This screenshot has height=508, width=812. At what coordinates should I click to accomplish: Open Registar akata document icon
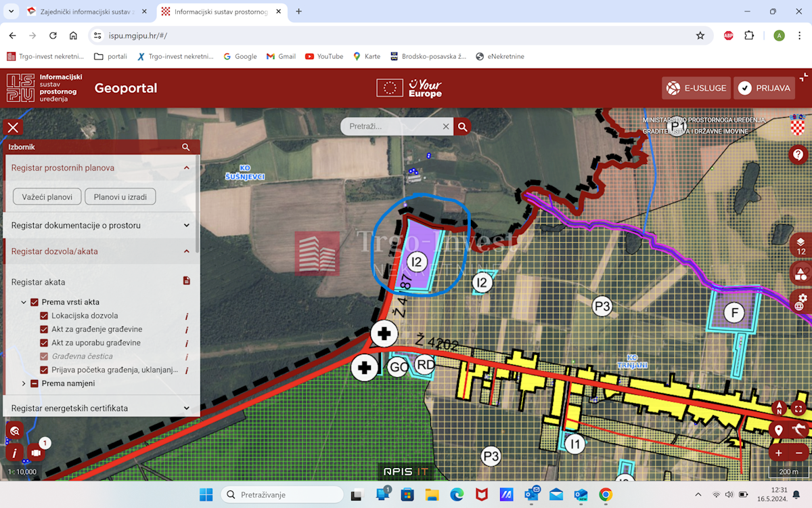tap(187, 280)
